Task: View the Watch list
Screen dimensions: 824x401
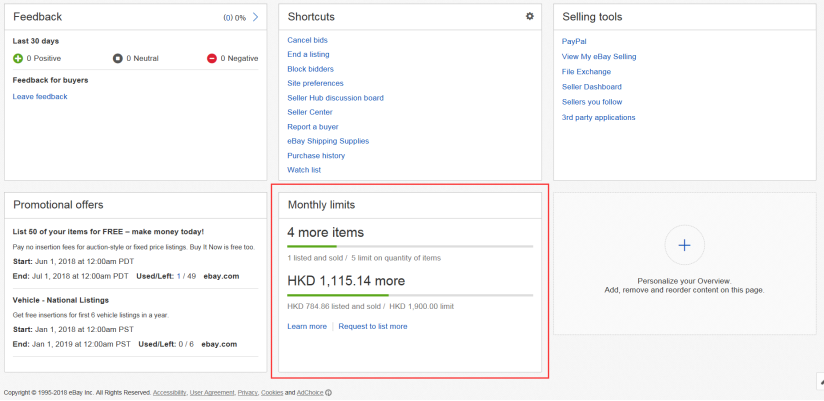Action: [303, 170]
